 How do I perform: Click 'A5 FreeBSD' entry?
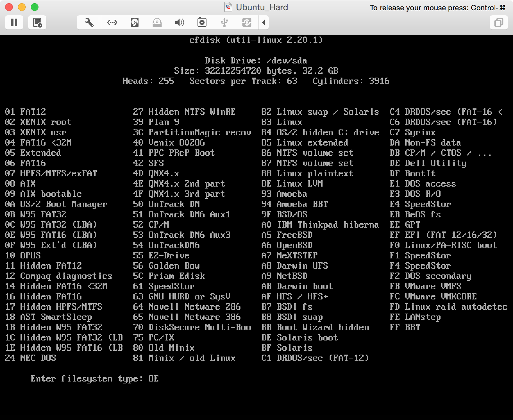287,235
